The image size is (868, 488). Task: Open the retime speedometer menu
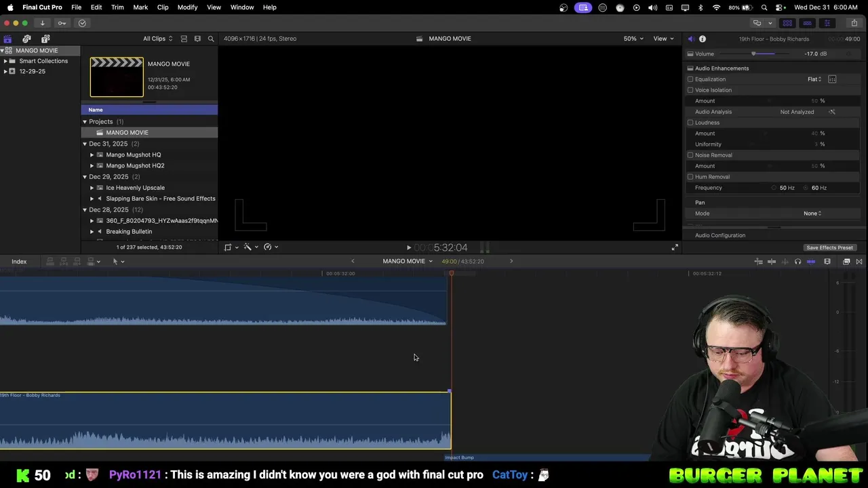[x=271, y=247]
